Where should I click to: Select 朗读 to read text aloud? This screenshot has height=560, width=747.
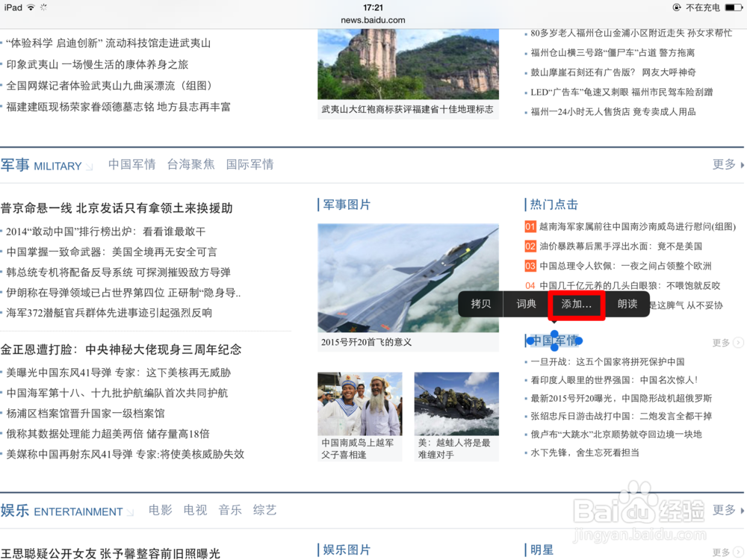(626, 304)
